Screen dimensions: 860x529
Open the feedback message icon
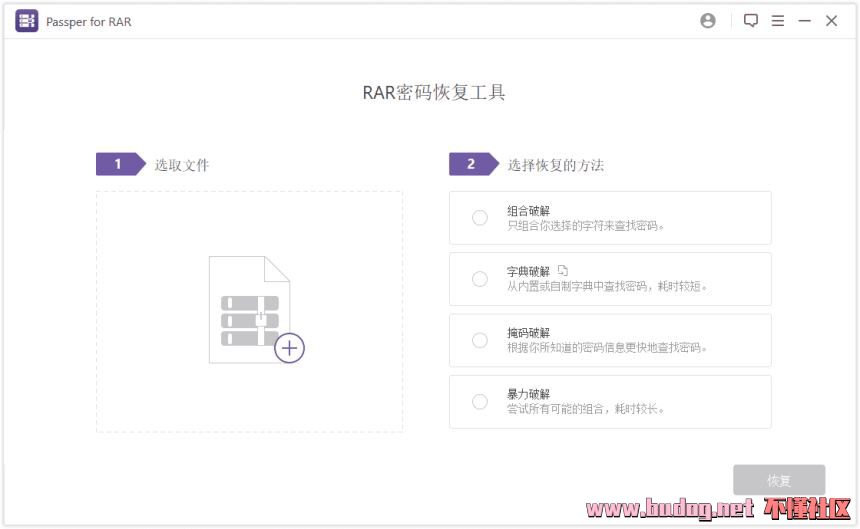(751, 21)
